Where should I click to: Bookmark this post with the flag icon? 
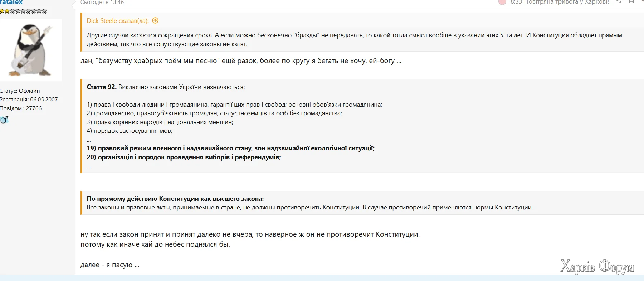(631, 1)
